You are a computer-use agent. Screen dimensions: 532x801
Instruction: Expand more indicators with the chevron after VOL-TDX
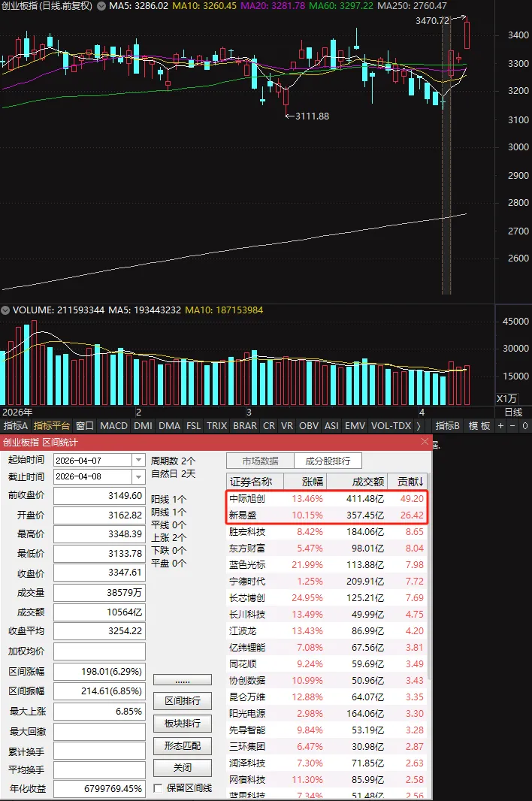click(x=419, y=425)
